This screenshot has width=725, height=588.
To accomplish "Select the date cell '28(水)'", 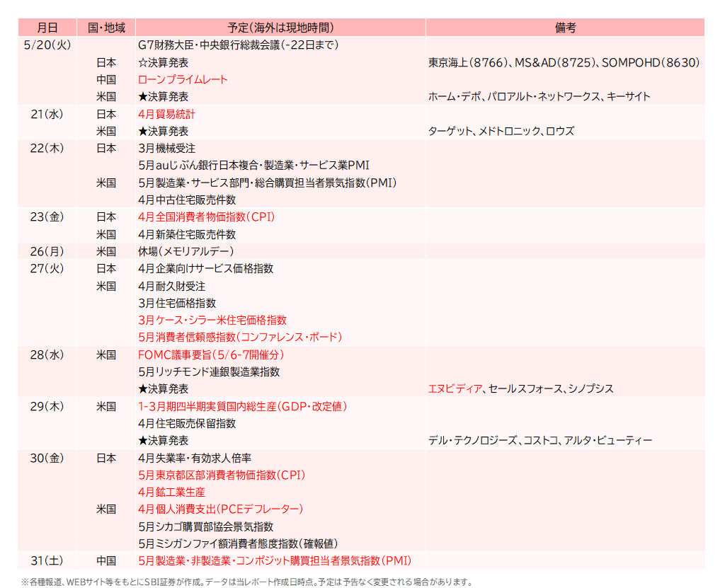I will 47,355.
